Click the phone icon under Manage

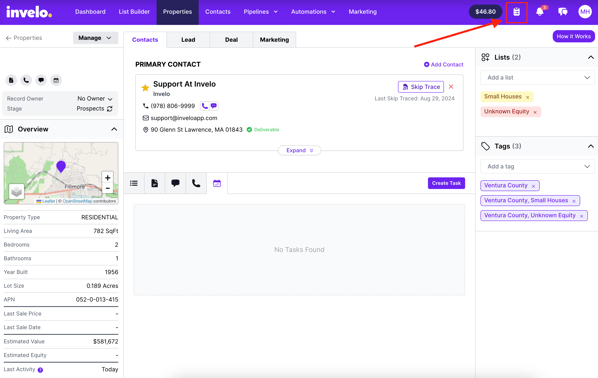point(26,80)
